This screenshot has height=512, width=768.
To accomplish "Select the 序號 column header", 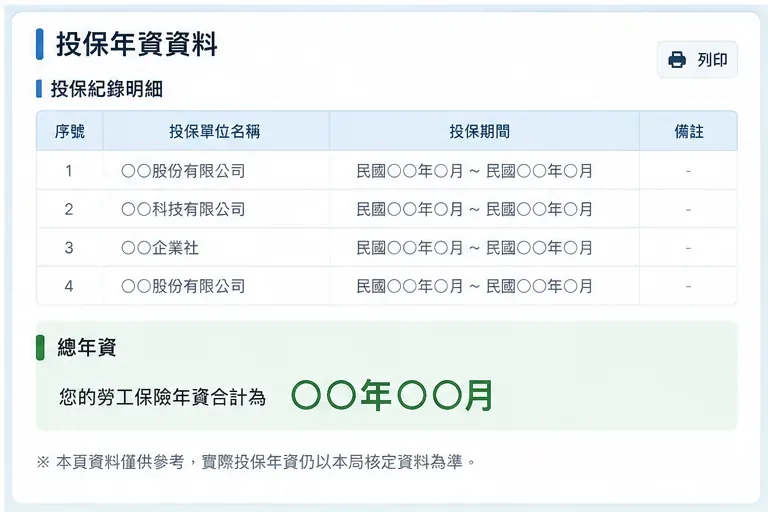I will coord(70,131).
